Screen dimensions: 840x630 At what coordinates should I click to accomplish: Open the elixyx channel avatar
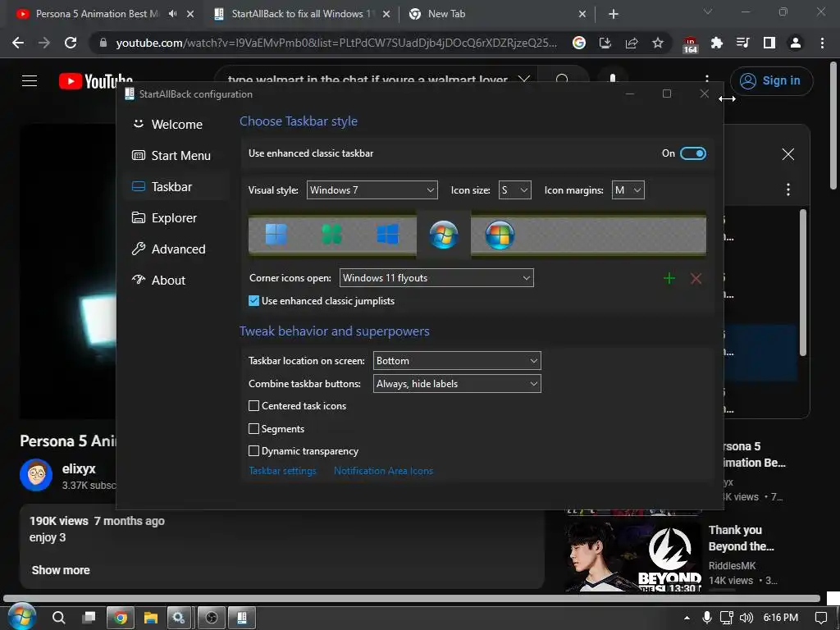[36, 475]
